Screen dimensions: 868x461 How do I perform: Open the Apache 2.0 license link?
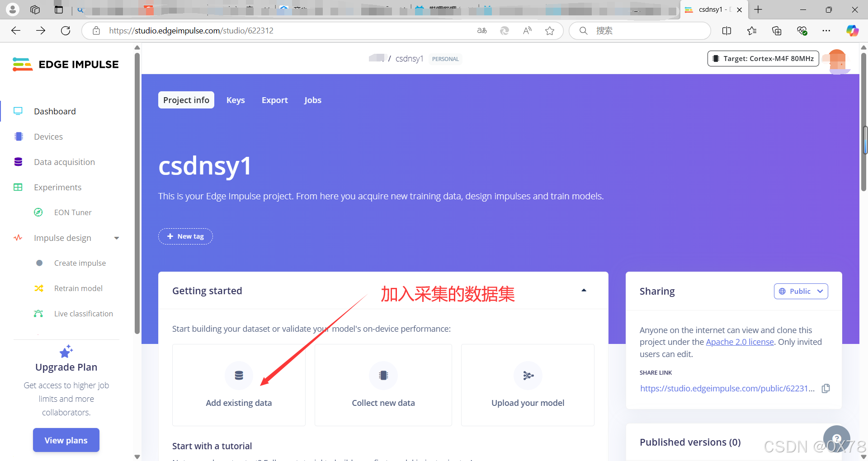pyautogui.click(x=740, y=342)
